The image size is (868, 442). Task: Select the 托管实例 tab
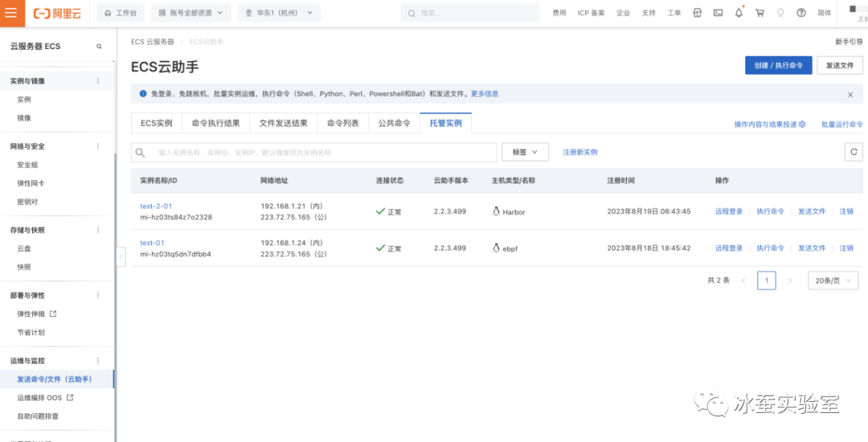coord(445,123)
